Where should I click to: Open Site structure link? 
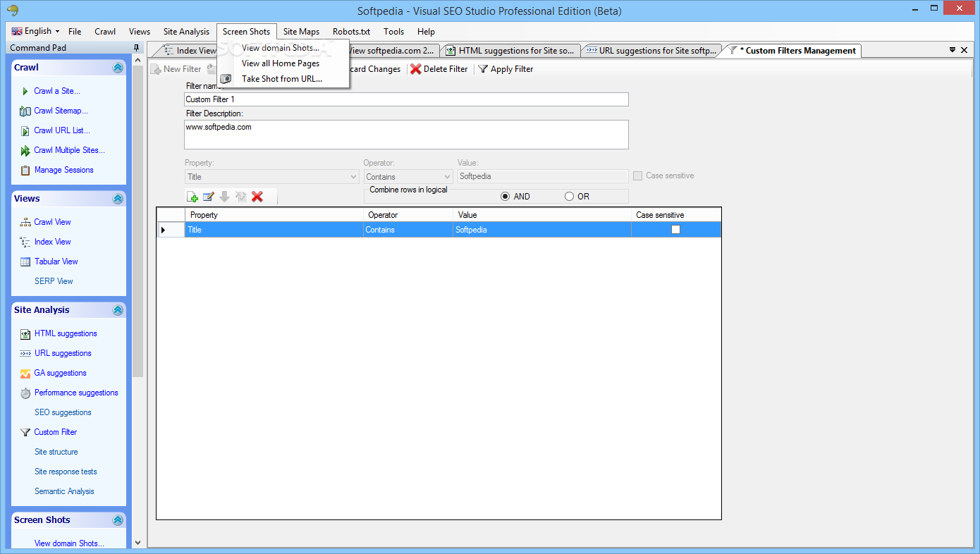tap(56, 452)
